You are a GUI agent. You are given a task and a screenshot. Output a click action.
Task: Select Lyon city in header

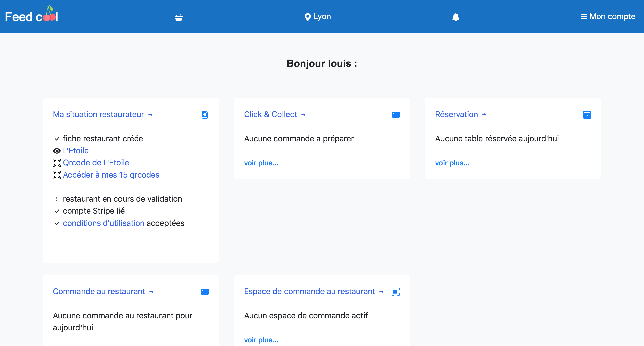point(322,17)
